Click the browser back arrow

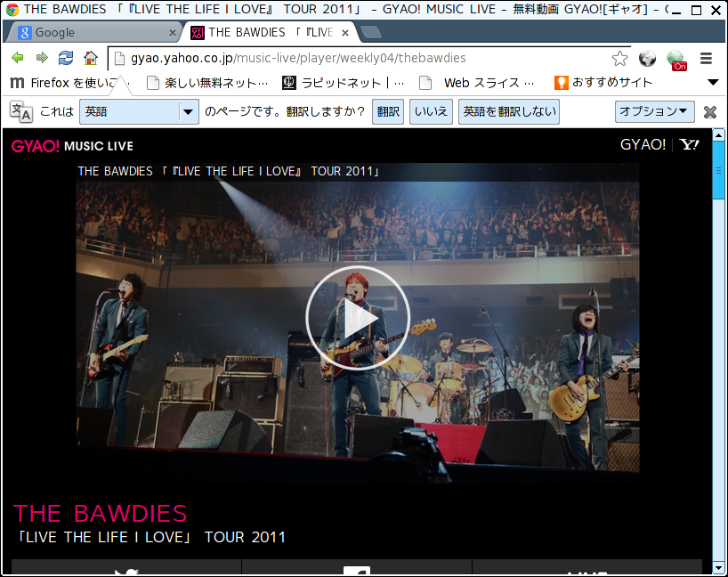click(18, 58)
